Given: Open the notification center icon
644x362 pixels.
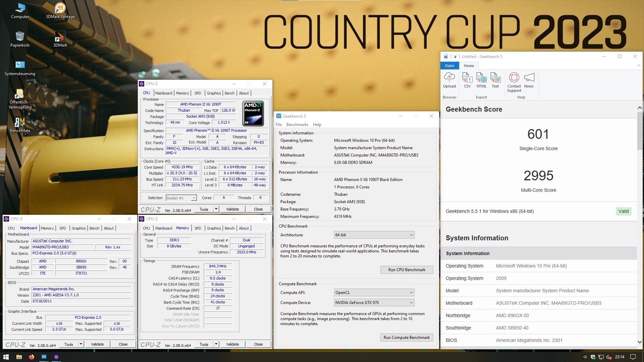Looking at the screenshot, I should [633, 357].
